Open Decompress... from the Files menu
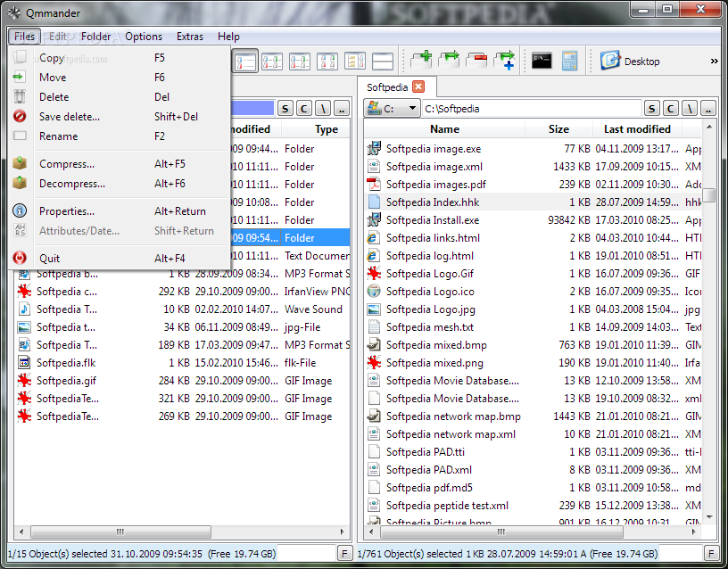The height and width of the screenshot is (569, 728). tap(119, 184)
